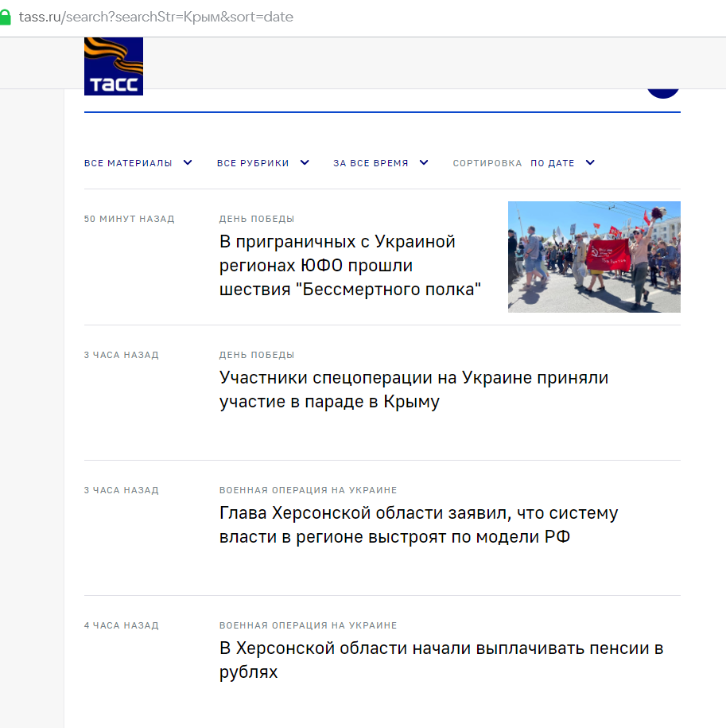Click 3 ЧАСА НАЗАД timestamp of parade article
The height and width of the screenshot is (728, 726).
coord(121,355)
